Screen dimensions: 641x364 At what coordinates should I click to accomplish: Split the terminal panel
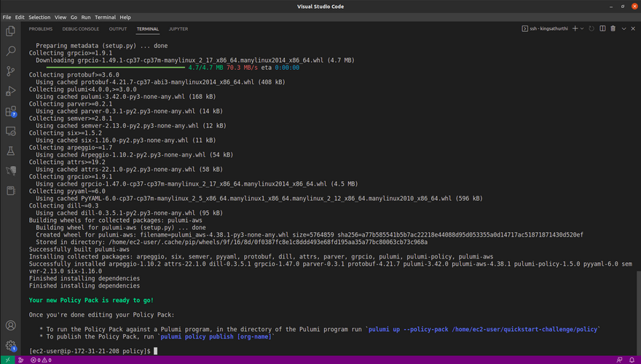pos(602,28)
